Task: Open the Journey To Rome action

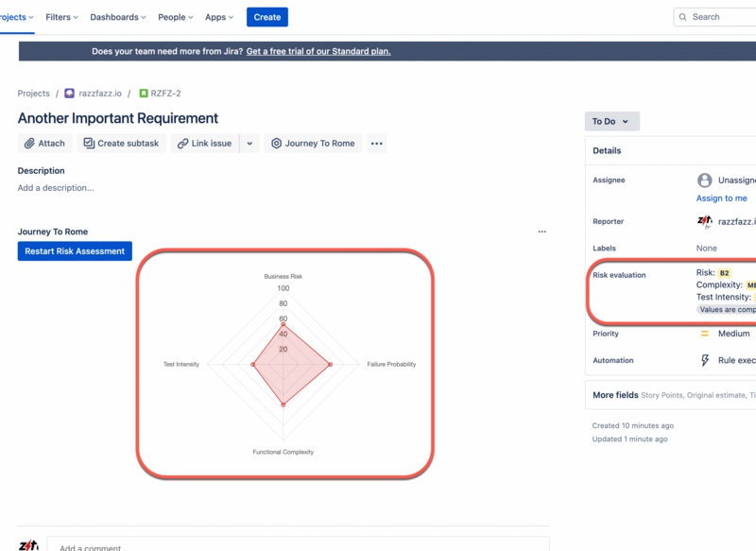Action: tap(313, 144)
